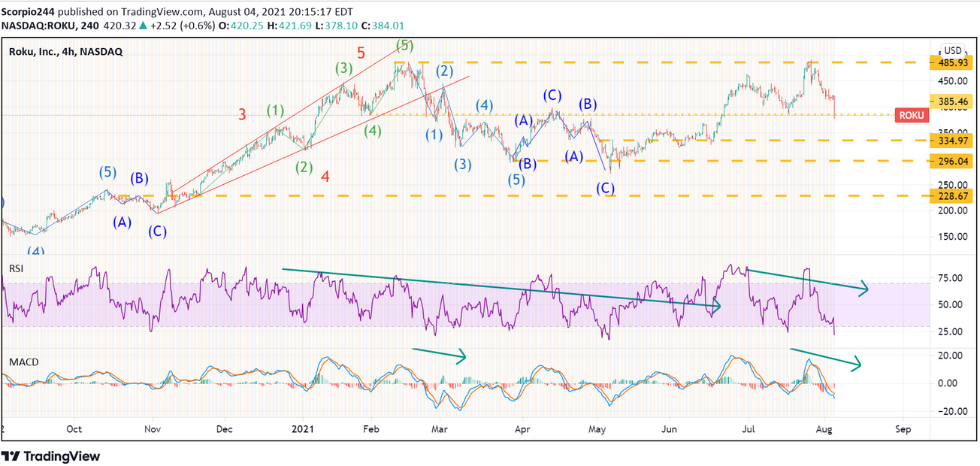Image resolution: width=980 pixels, height=466 pixels.
Task: Select the Roku, Inc., 4h, NASDAQ chart title
Action: click(x=65, y=52)
